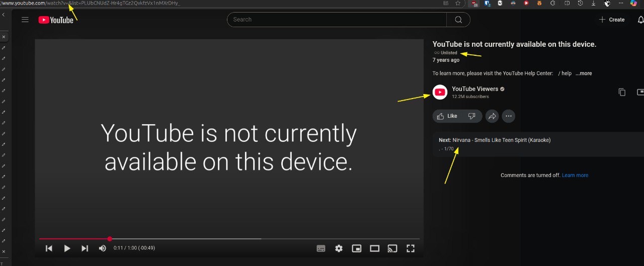Cast the video with Play on TV
Image resolution: width=644 pixels, height=266 pixels.
(392, 248)
